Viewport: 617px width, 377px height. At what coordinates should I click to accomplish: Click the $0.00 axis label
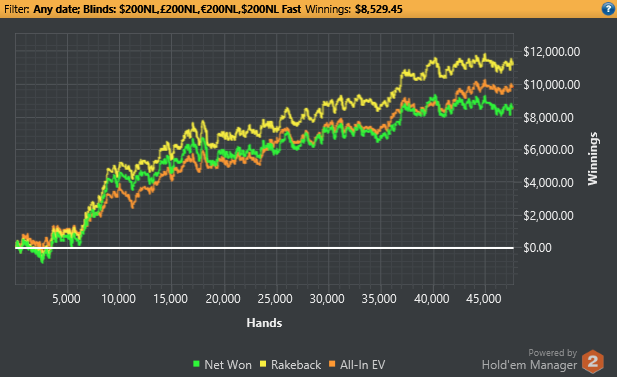[537, 248]
